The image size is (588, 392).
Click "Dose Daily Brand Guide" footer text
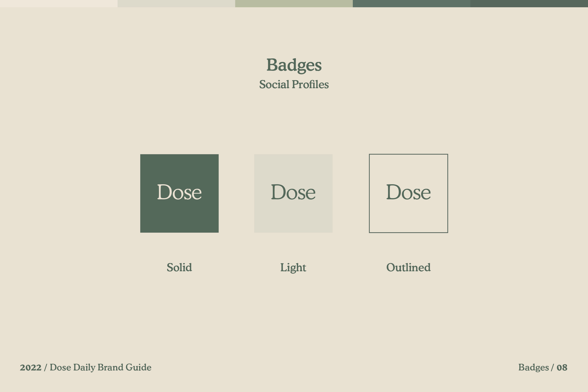101,367
